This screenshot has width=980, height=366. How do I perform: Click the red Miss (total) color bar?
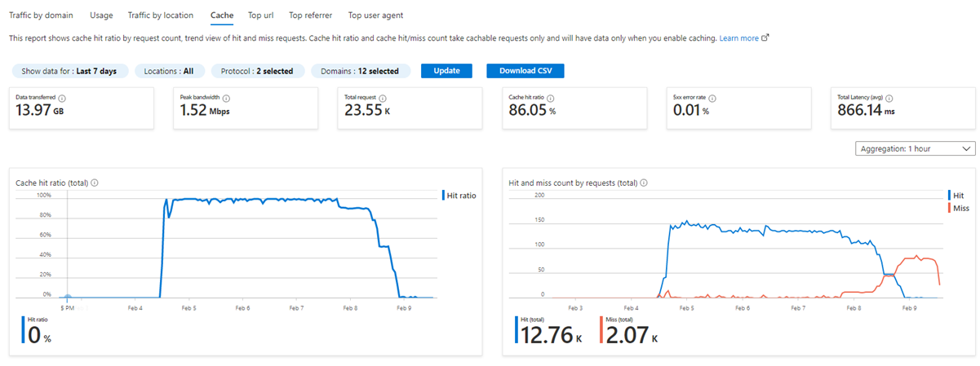(x=601, y=331)
